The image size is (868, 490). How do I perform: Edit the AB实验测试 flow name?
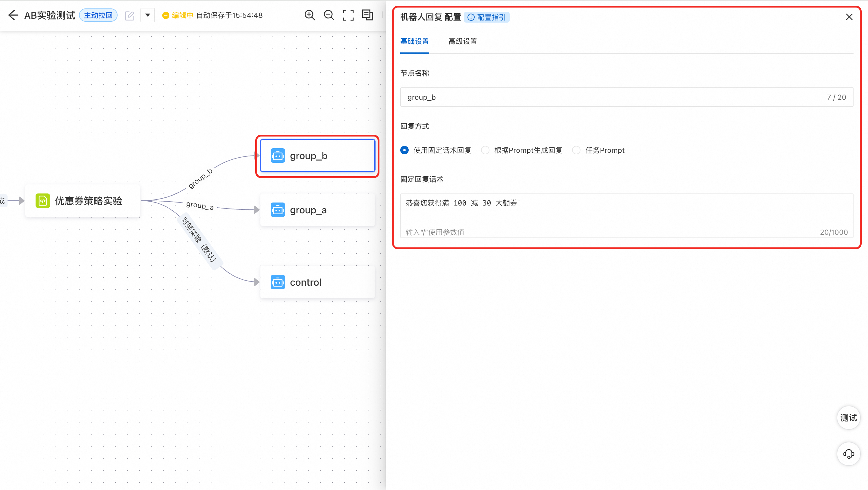(x=129, y=15)
